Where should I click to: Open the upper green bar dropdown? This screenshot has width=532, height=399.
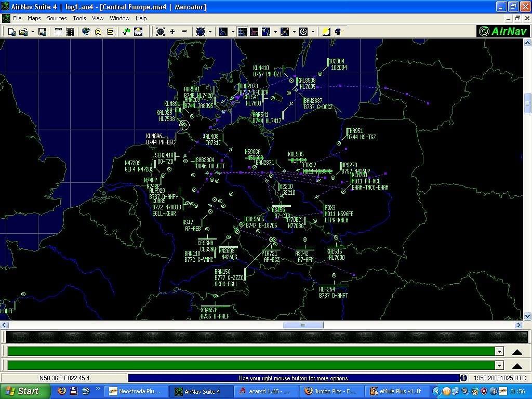(x=499, y=352)
